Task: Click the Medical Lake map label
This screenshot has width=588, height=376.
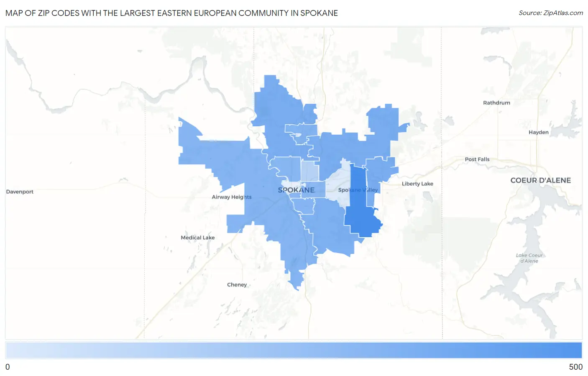Action: pos(197,238)
